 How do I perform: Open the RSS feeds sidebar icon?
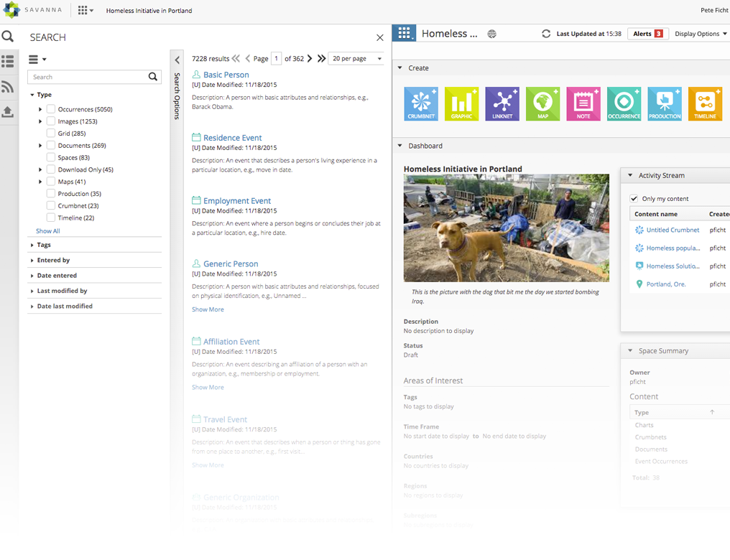pos(8,86)
